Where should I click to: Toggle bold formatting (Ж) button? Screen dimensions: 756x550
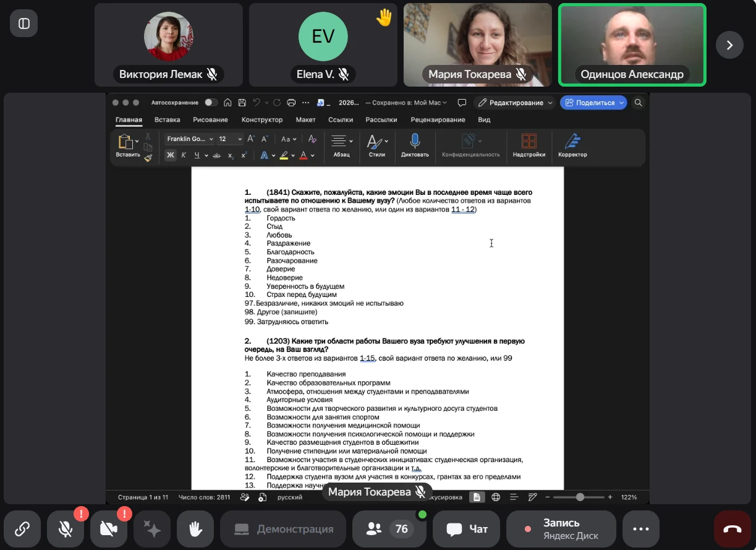[171, 155]
